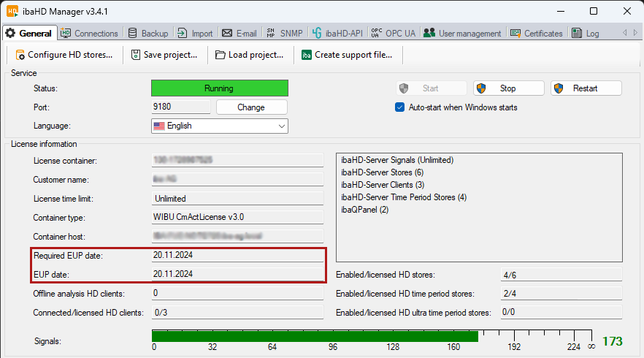Click HD time period stores 2/4 field
644x358 pixels.
tap(561, 294)
